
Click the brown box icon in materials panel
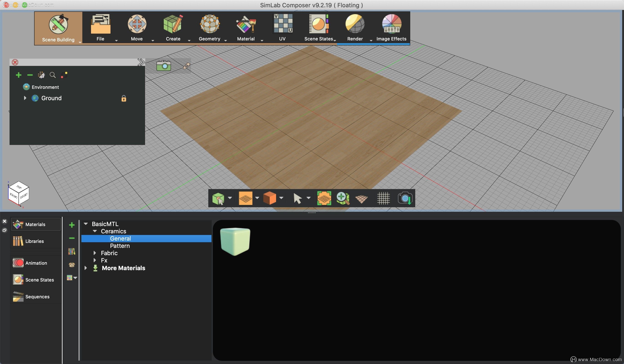pos(72,265)
